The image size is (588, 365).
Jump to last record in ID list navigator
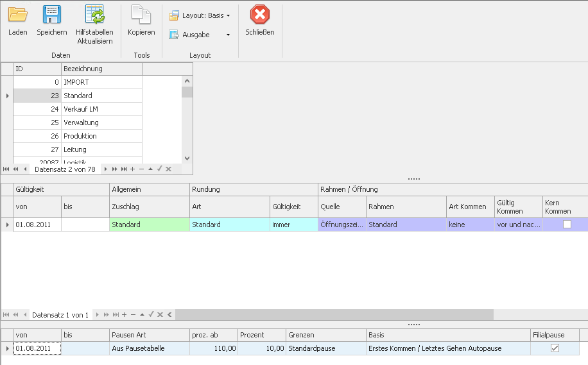click(123, 169)
